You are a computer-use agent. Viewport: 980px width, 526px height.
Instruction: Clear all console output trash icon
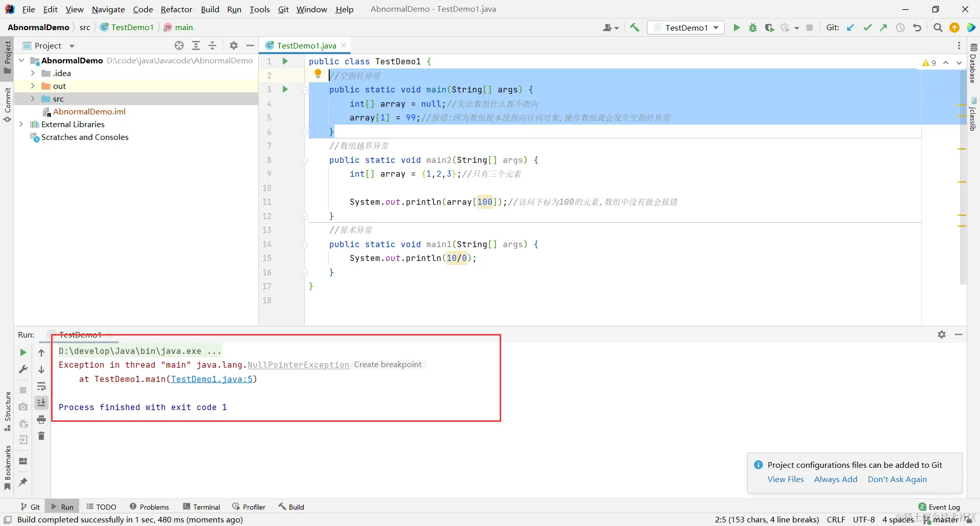[x=41, y=436]
